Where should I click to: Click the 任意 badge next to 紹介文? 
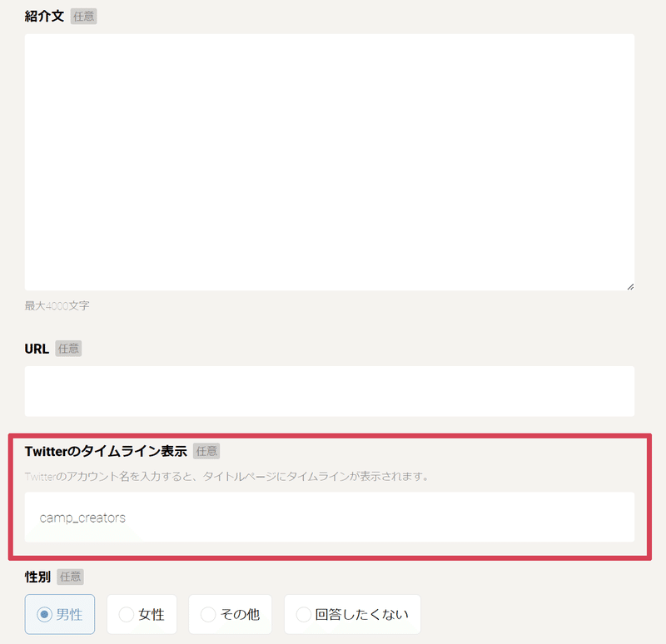[84, 17]
